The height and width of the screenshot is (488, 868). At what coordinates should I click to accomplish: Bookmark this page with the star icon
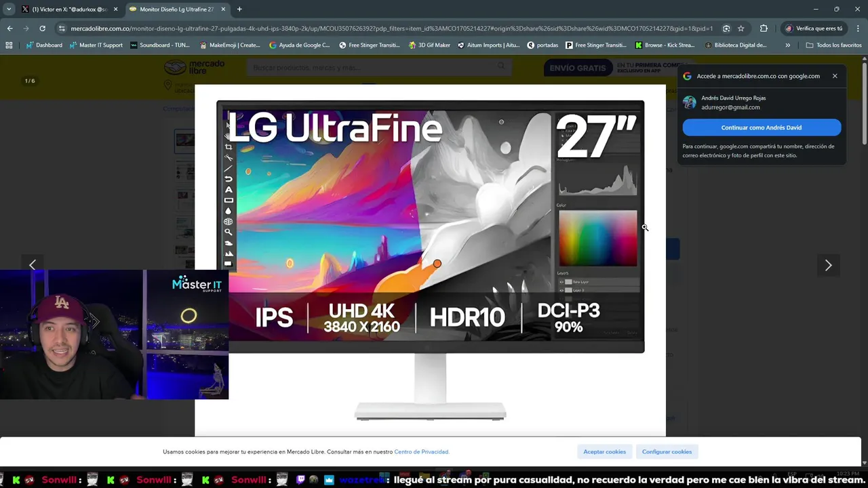click(x=741, y=28)
